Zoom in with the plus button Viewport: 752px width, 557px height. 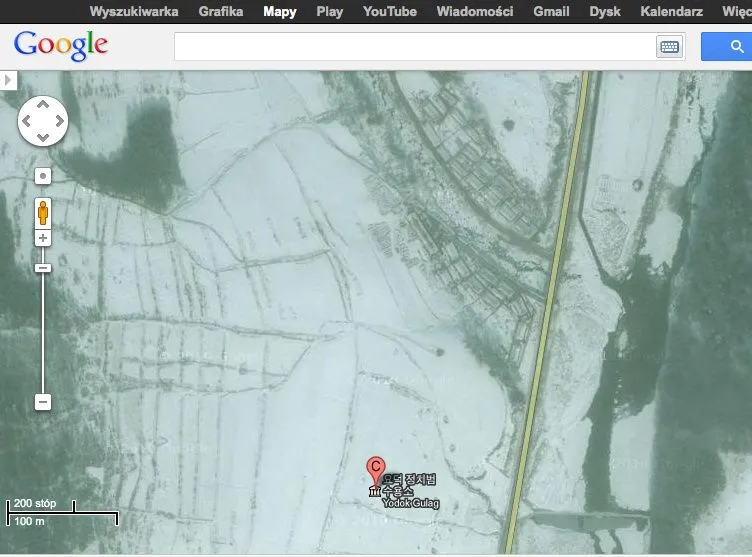[43, 238]
